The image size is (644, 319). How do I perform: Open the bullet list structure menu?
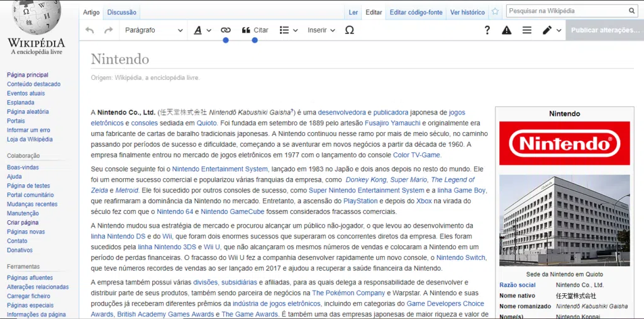[288, 30]
